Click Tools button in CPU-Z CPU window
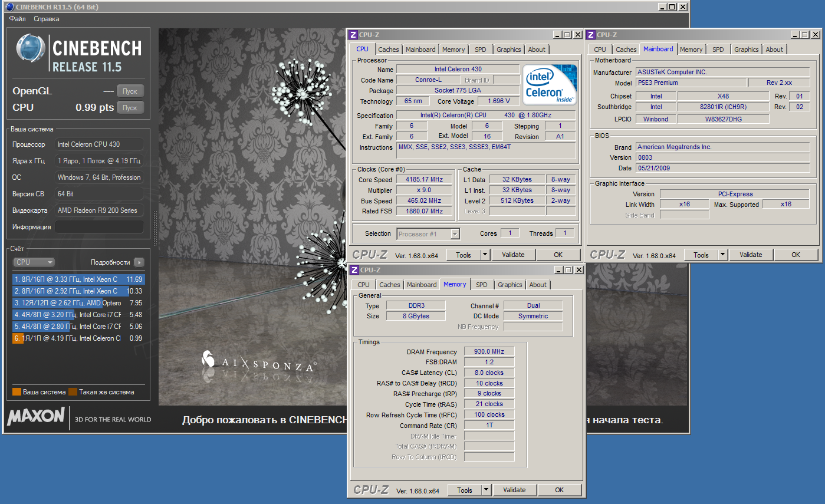The image size is (825, 504). (464, 255)
